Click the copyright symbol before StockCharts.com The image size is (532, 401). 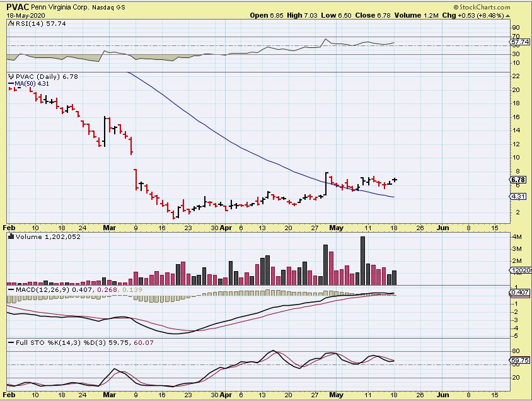pos(456,7)
